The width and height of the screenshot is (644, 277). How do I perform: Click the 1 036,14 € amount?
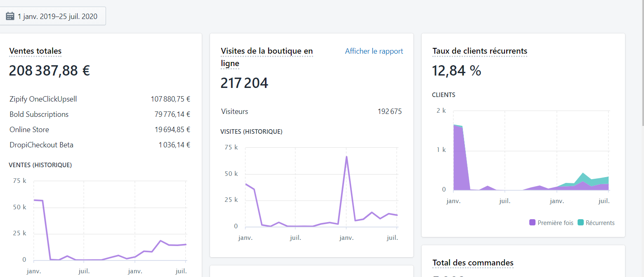pos(175,145)
